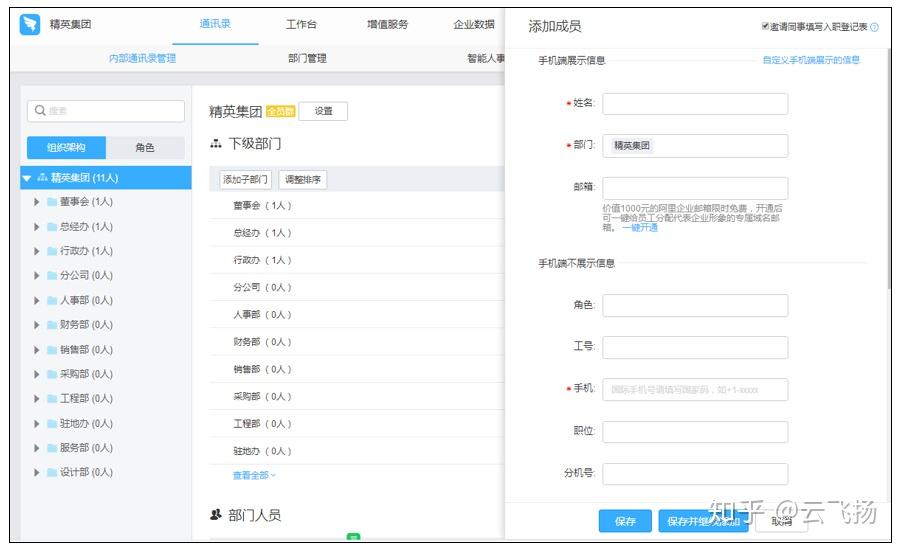
Task: Click the 调整排序 button
Action: tap(303, 180)
